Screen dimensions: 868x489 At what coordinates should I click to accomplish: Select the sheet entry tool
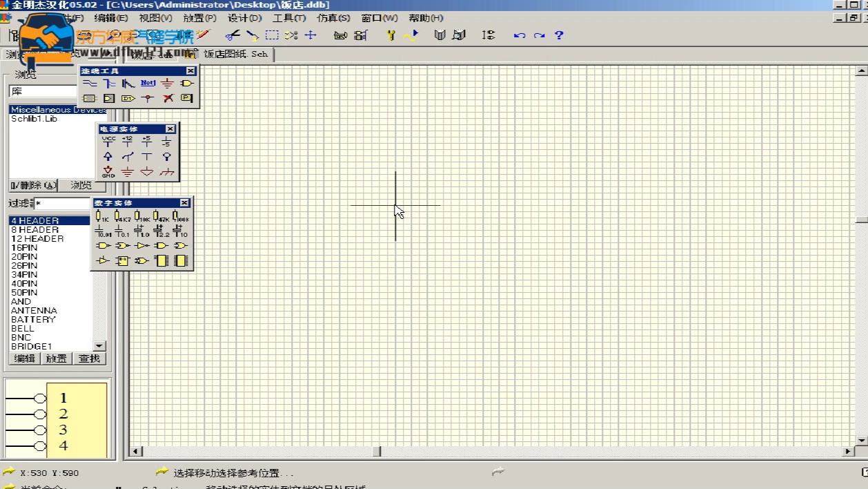pos(108,99)
